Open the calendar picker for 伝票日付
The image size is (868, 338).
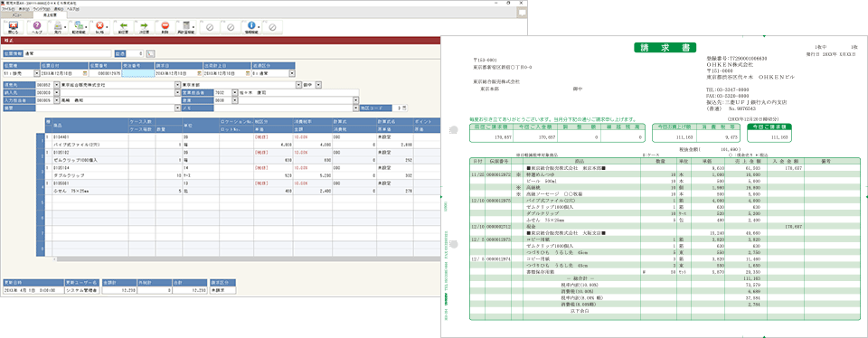85,73
